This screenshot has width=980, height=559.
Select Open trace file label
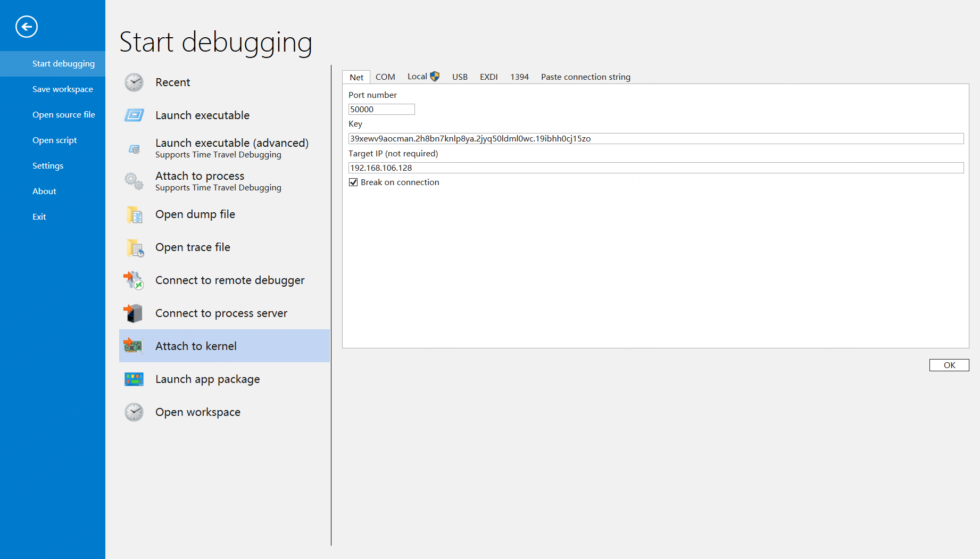(x=193, y=247)
